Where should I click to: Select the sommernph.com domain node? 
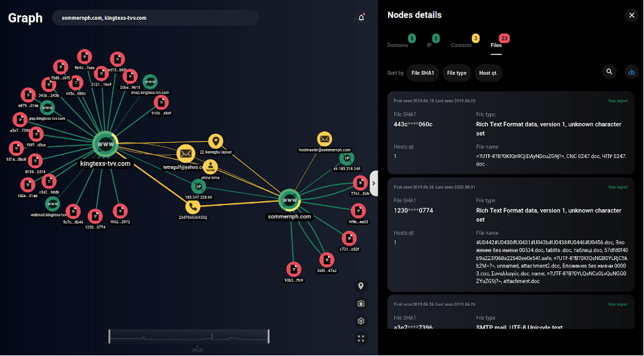tap(289, 199)
